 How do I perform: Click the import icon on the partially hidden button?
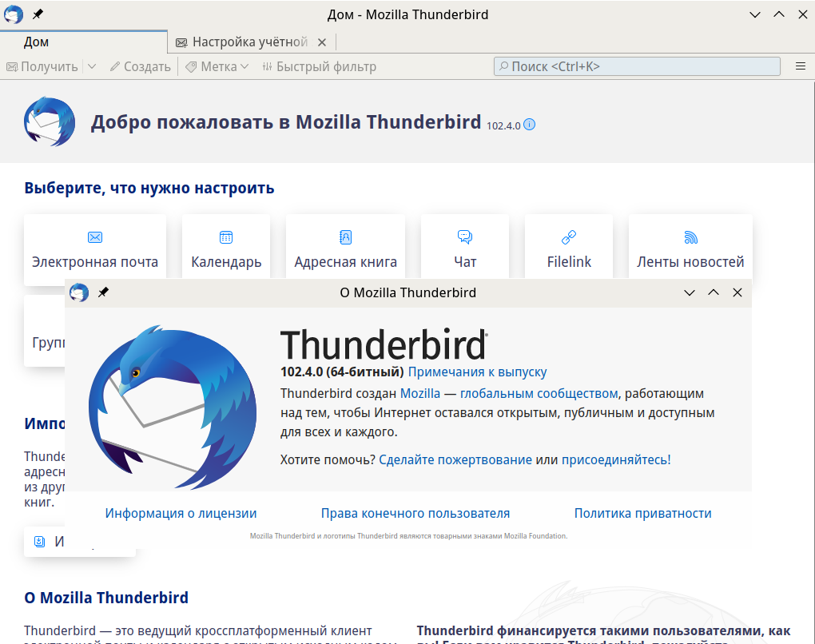tap(39, 542)
